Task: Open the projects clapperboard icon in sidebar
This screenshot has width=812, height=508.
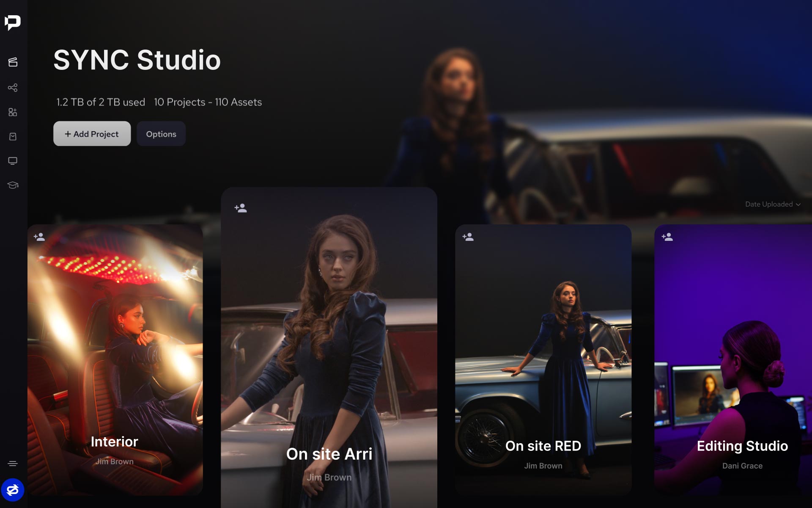Action: [x=13, y=62]
